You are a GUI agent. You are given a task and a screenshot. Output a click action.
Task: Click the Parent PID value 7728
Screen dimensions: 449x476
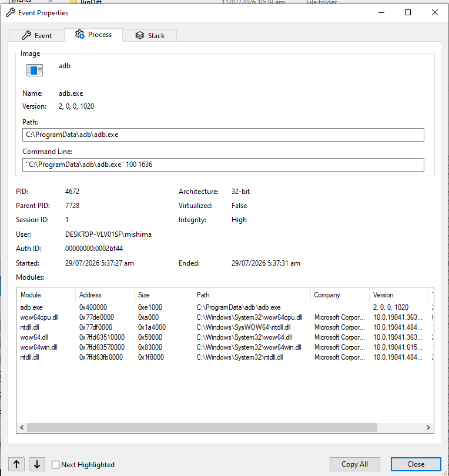[72, 206]
